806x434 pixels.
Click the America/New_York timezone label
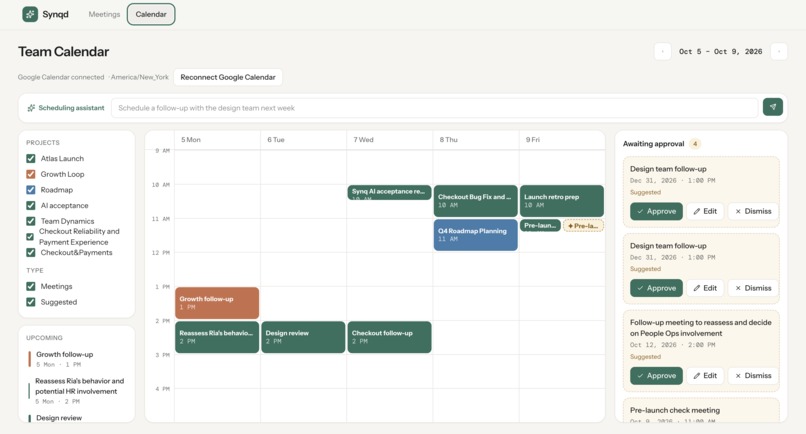click(x=140, y=77)
